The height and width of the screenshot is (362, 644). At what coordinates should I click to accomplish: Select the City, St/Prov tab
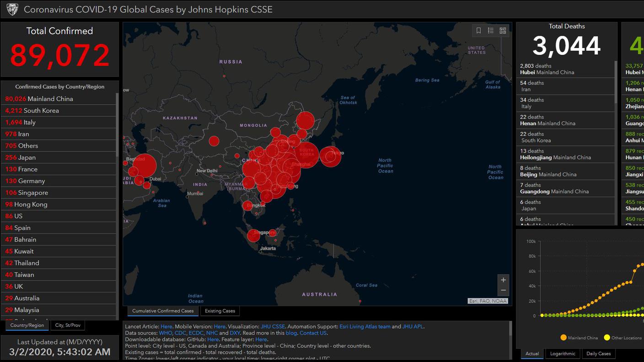coord(68,325)
